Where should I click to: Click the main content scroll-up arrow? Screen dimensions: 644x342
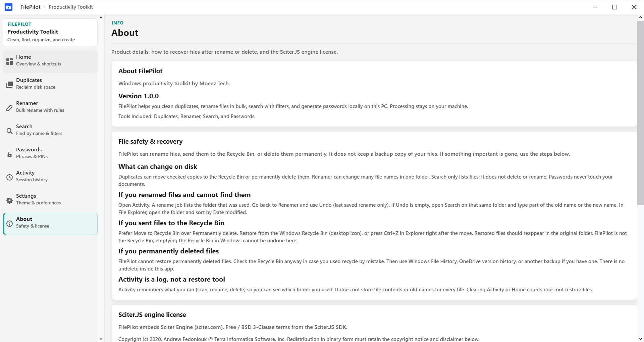pyautogui.click(x=641, y=17)
